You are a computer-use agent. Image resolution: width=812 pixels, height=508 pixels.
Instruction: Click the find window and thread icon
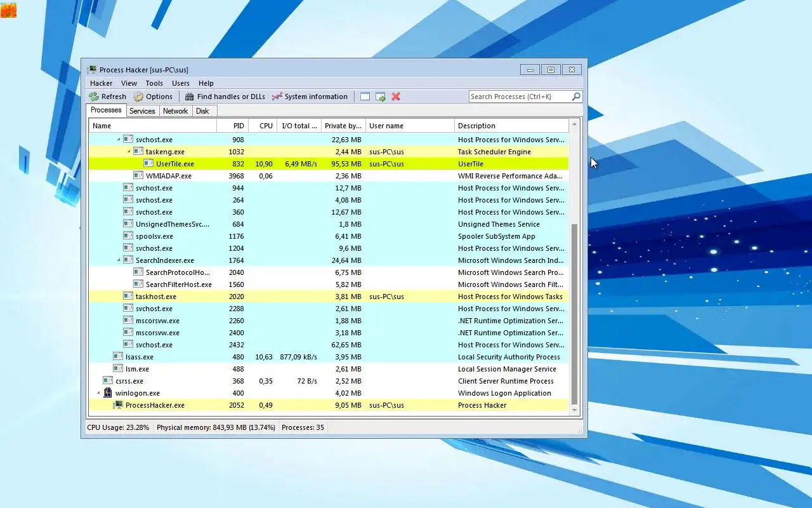click(381, 97)
